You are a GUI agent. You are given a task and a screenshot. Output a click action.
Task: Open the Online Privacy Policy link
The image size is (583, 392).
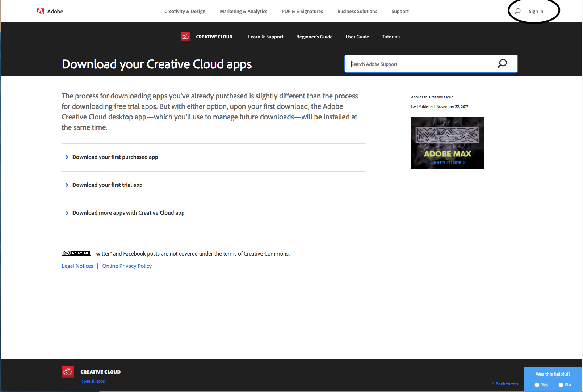pyautogui.click(x=127, y=266)
